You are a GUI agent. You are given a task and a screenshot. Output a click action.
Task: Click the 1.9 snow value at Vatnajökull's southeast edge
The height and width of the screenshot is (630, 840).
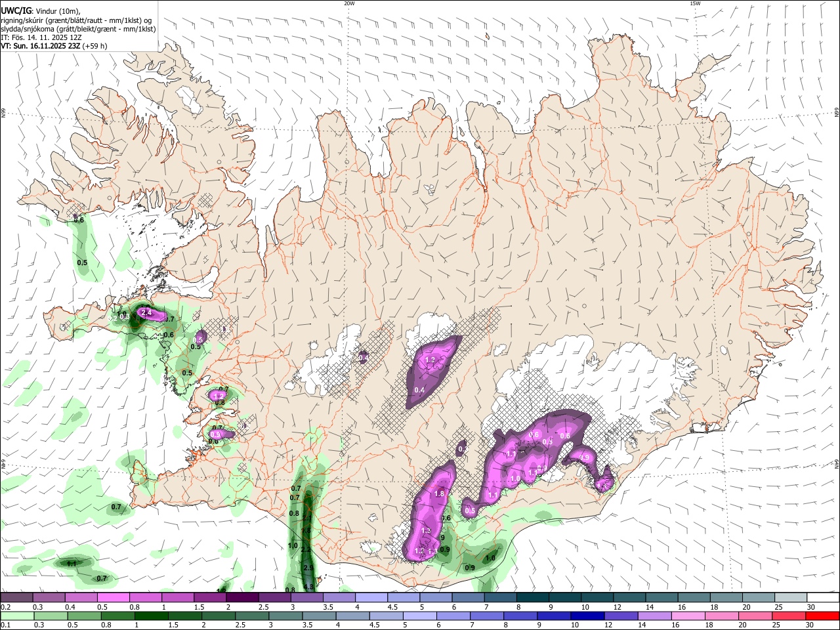click(585, 457)
